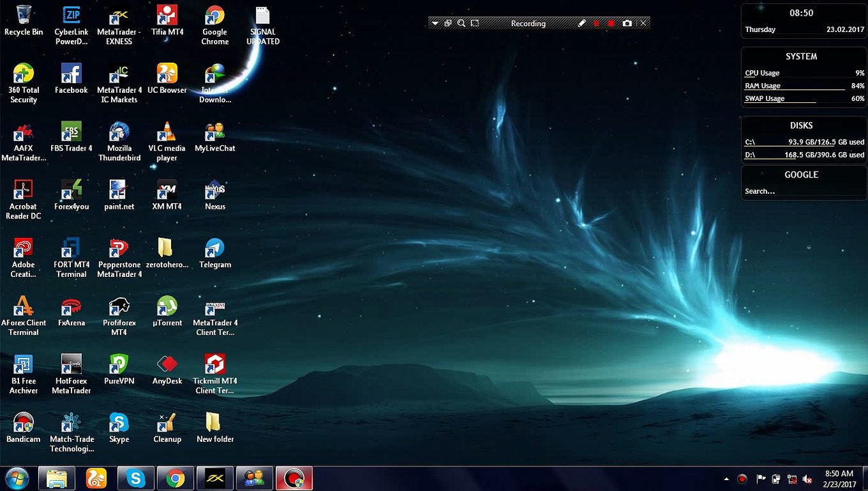
Task: Open the Action Center flag icon
Action: pyautogui.click(x=761, y=479)
